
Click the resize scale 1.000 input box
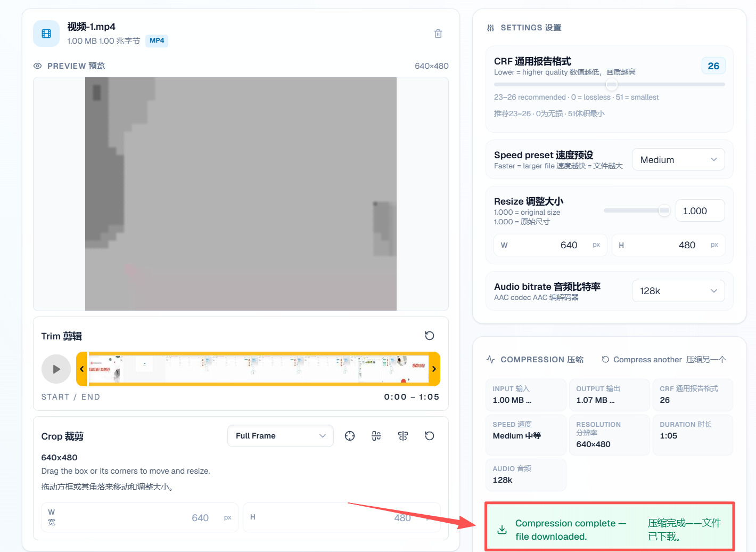700,211
